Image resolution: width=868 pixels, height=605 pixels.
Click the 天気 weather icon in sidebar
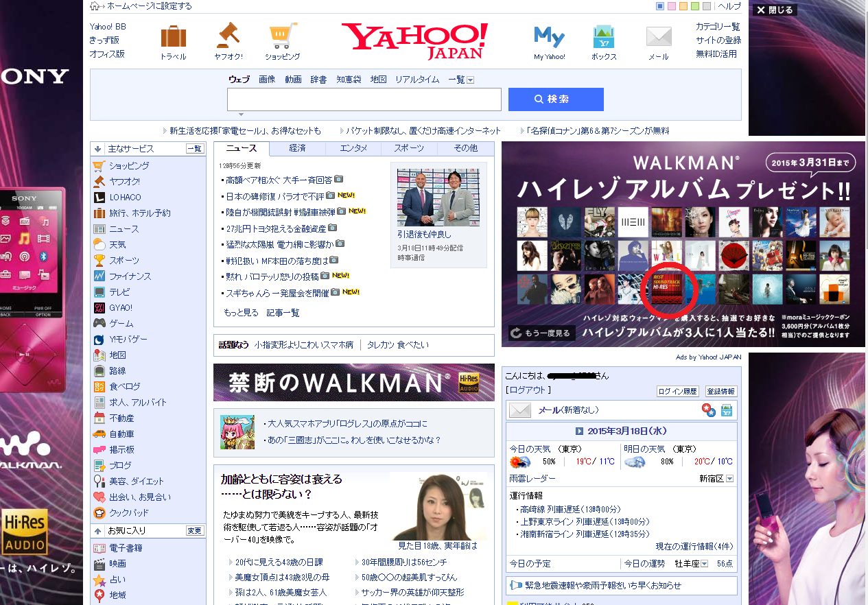99,245
